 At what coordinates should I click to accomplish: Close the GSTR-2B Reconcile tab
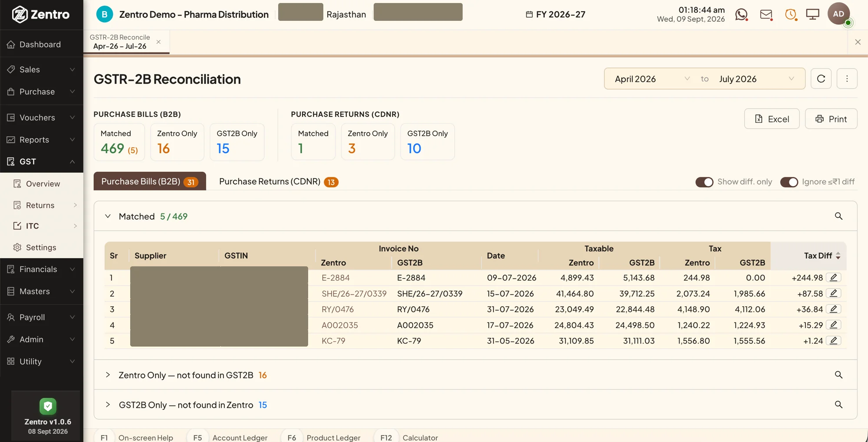click(158, 42)
